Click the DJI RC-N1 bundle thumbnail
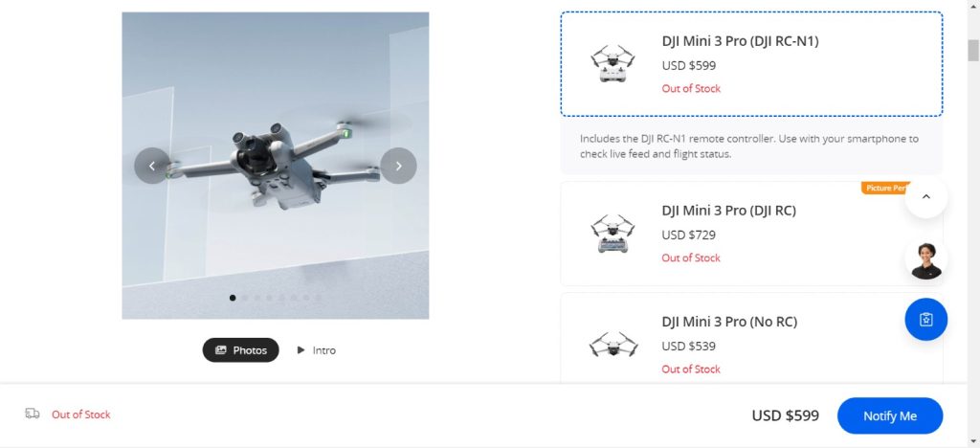Viewport: 980px width, 448px height. point(612,64)
